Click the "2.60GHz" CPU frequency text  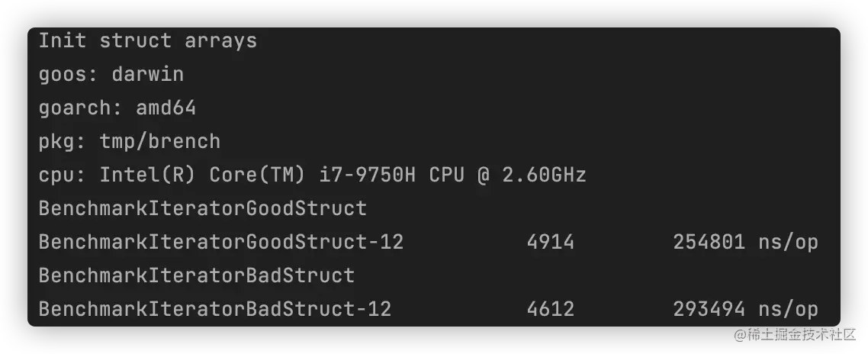(x=544, y=175)
